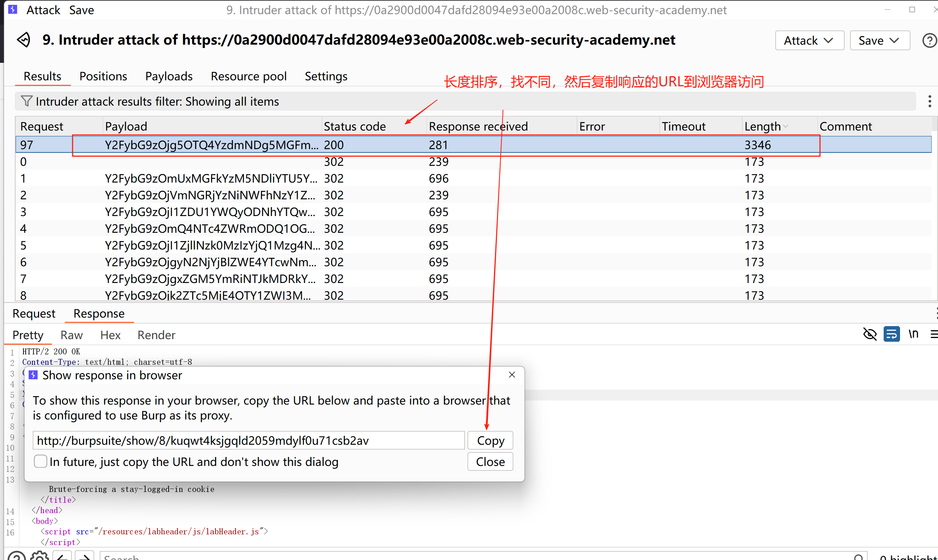Open the results table three-dots options menu

pyautogui.click(x=929, y=101)
